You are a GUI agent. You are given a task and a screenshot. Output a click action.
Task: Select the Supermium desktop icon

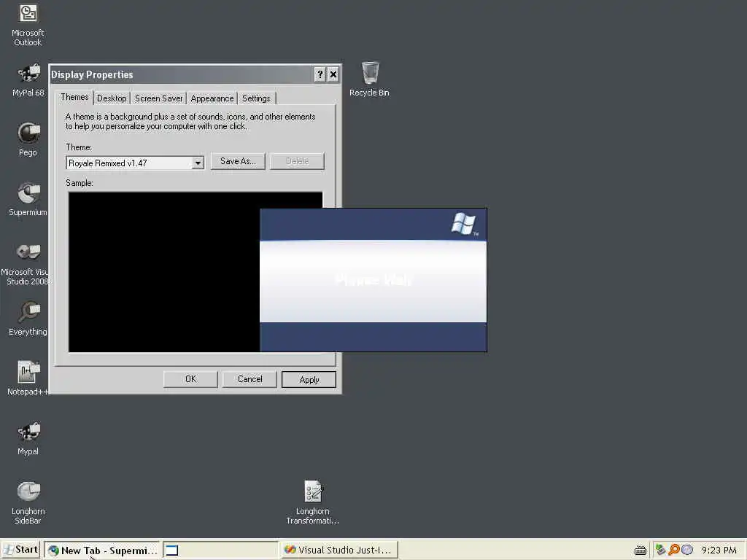[28, 199]
